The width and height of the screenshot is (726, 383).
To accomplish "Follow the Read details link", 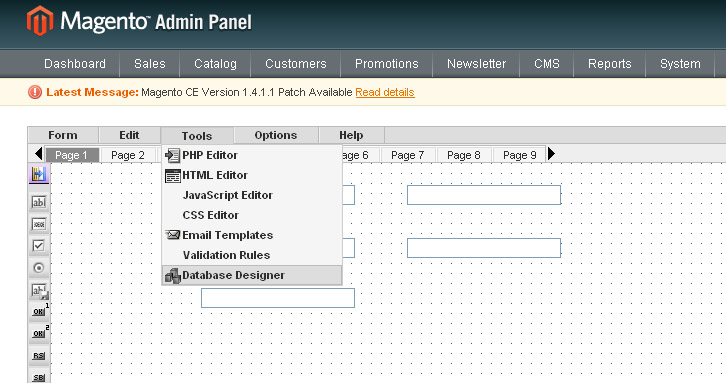I will coord(385,92).
